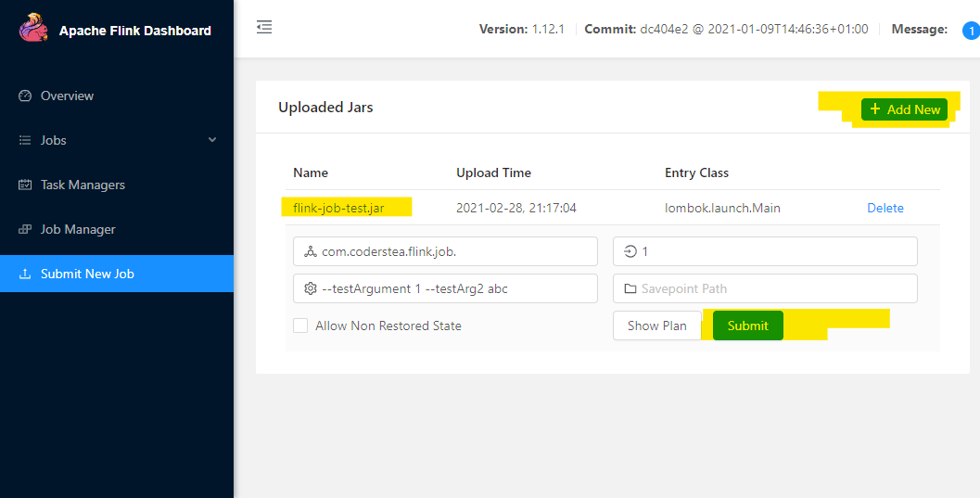Click the Task Managers calendar icon
Screen dimensions: 980x498
pos(25,185)
